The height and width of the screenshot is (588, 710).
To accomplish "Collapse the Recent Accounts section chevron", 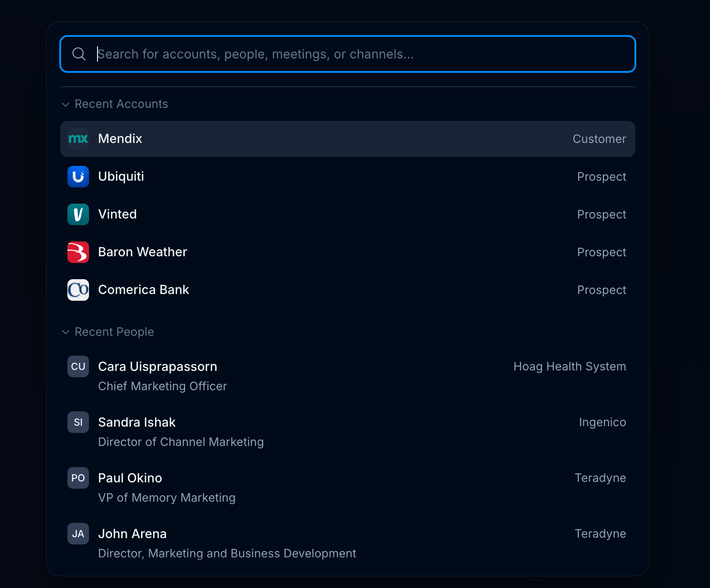I will pos(66,104).
